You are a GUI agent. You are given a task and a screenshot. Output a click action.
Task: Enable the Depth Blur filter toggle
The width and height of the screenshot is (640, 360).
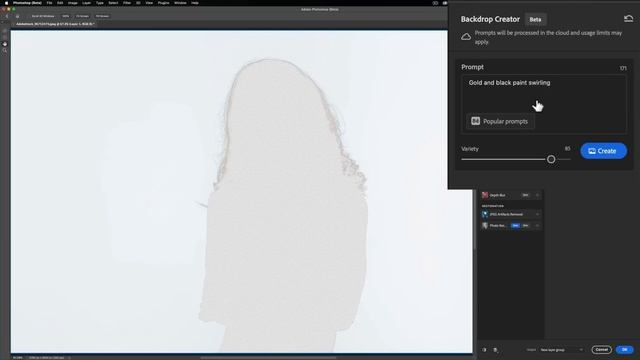[537, 195]
